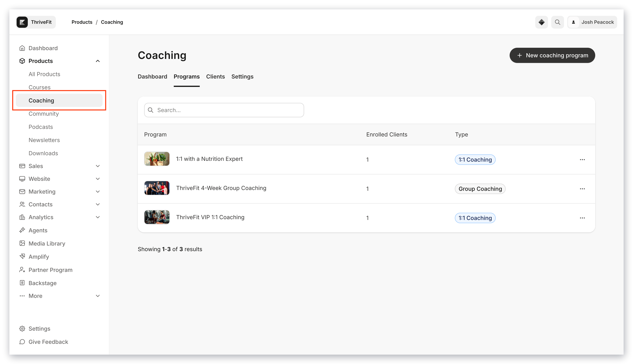Click the Enrolled Clients column header
Viewport: 633px width, 364px height.
tap(386, 134)
